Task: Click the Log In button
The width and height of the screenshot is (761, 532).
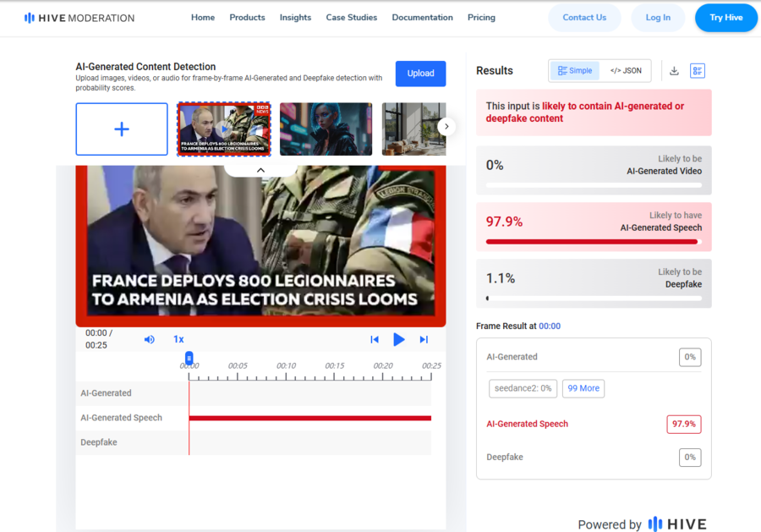Action: pos(658,18)
